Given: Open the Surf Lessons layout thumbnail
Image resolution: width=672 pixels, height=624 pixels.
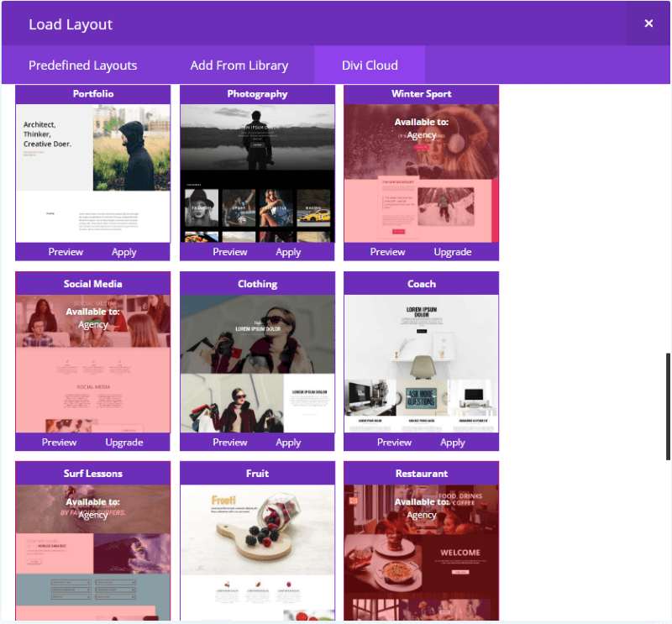Looking at the screenshot, I should tap(92, 552).
